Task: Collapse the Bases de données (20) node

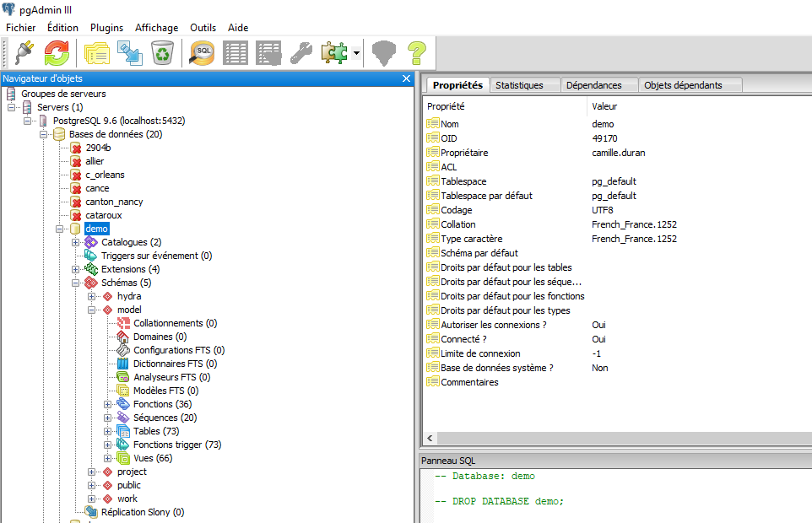Action: [44, 134]
